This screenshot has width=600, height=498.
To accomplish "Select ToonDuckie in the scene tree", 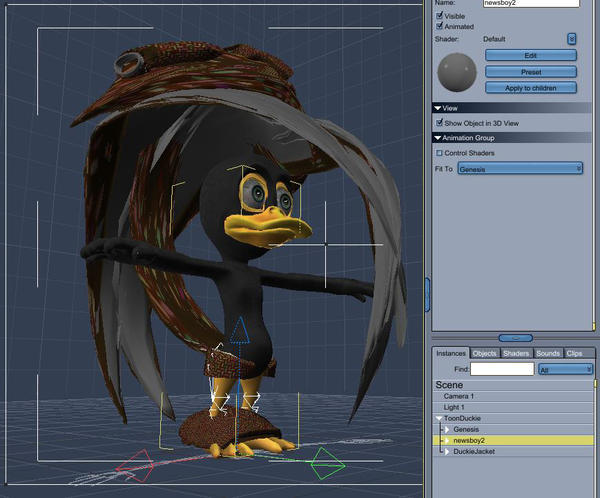I will pyautogui.click(x=462, y=418).
